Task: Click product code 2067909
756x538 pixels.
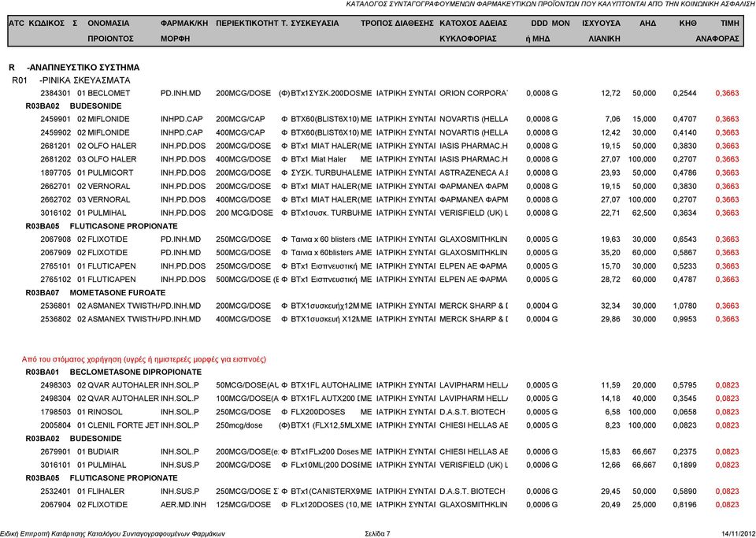Action: point(55,253)
